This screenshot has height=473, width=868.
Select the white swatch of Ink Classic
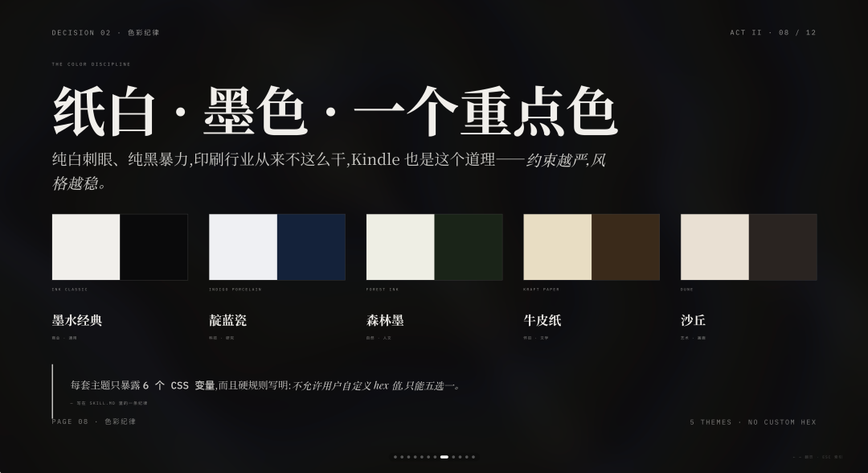[x=86, y=247]
